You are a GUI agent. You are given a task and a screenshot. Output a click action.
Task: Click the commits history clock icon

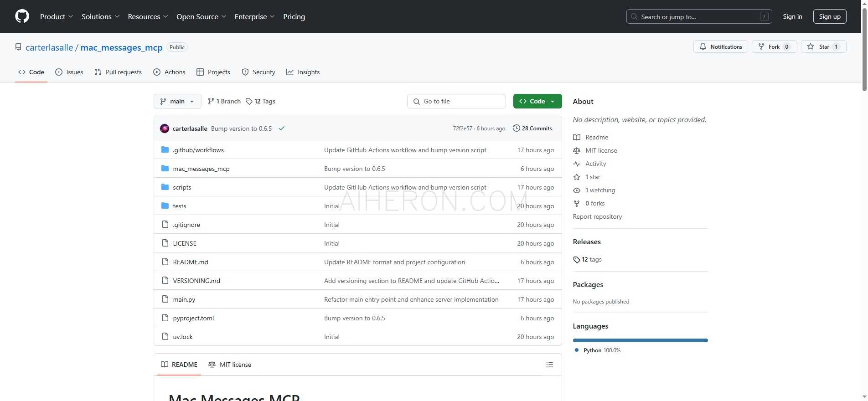pos(516,129)
